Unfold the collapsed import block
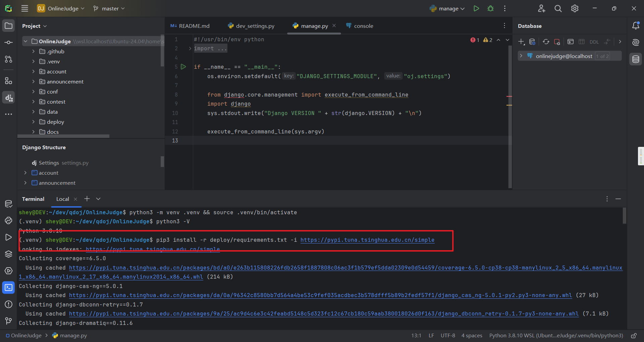Viewport: 644px width, 342px height. pos(190,49)
